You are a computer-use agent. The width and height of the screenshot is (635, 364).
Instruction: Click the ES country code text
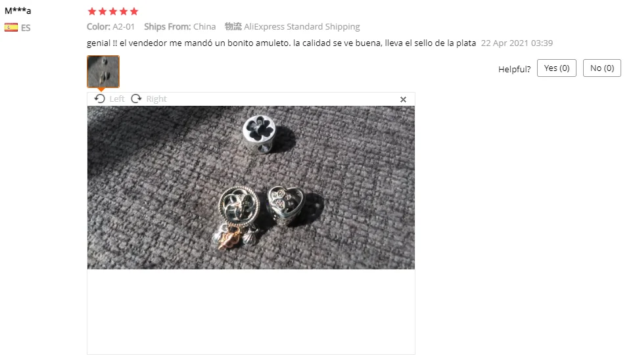coord(26,28)
